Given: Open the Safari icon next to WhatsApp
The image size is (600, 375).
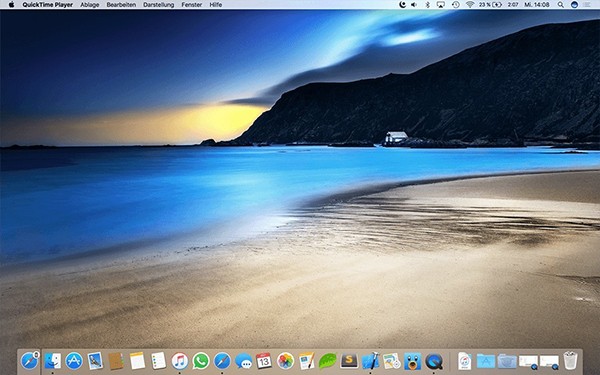Looking at the screenshot, I should pyautogui.click(x=222, y=361).
